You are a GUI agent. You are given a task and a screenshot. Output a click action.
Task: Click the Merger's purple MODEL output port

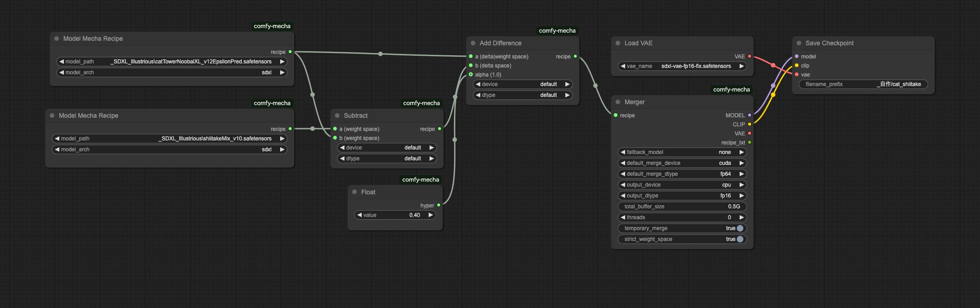[750, 115]
